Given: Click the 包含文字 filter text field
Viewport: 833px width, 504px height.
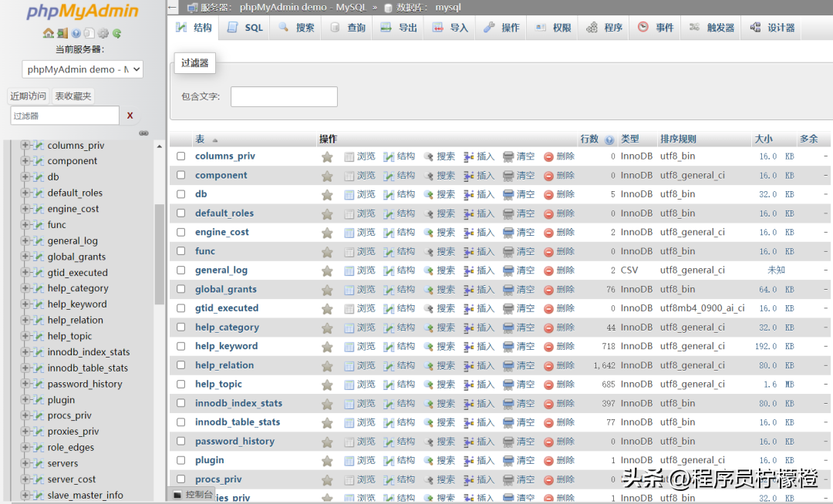Looking at the screenshot, I should click(x=284, y=96).
